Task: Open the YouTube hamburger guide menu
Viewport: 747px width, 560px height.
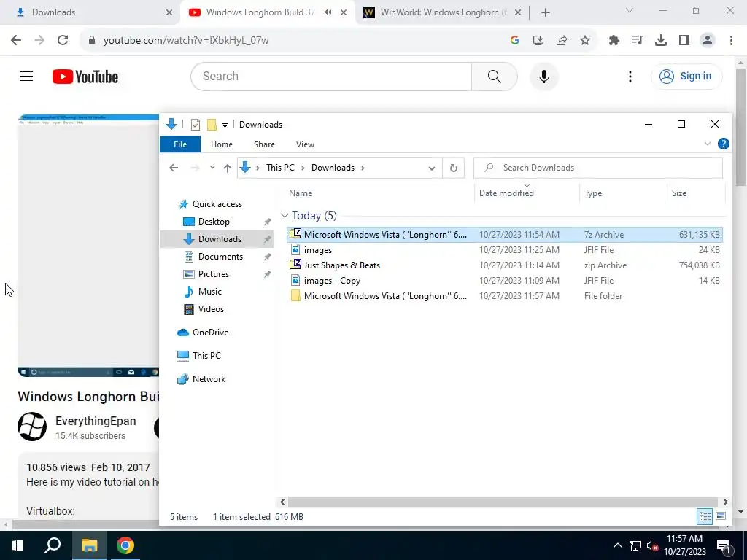Action: [26, 76]
